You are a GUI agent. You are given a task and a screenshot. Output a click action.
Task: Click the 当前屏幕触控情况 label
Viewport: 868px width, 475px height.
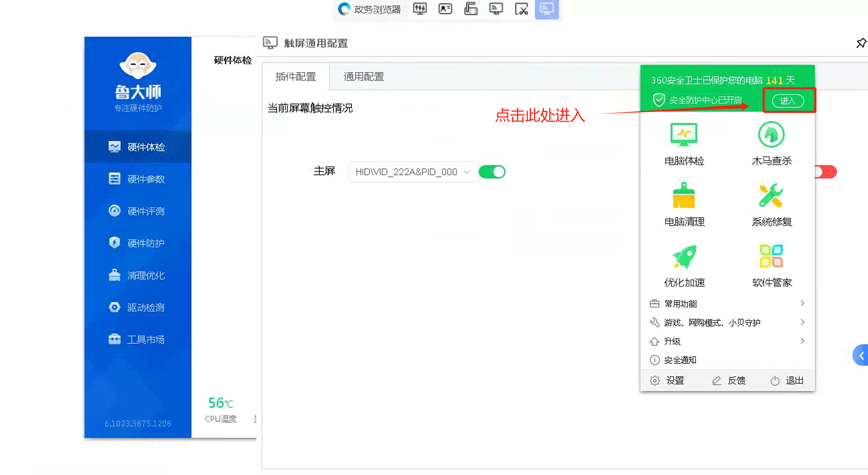coord(310,108)
